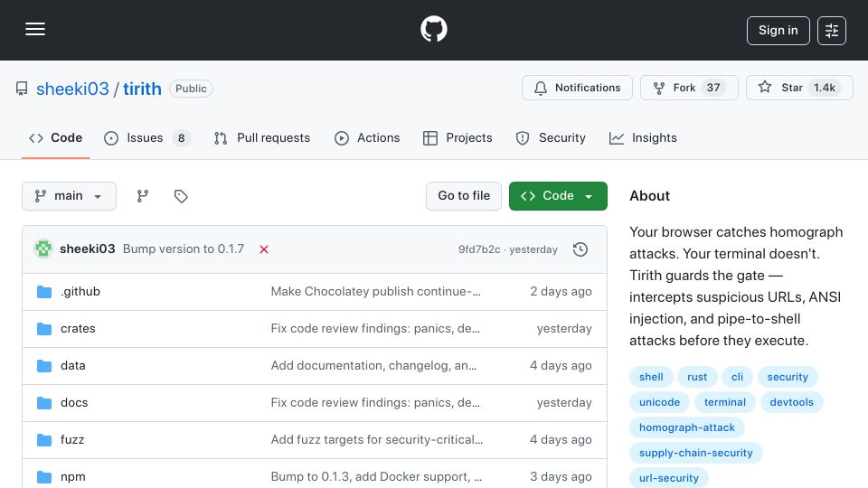
Task: Expand the green Code dropdown
Action: (558, 196)
